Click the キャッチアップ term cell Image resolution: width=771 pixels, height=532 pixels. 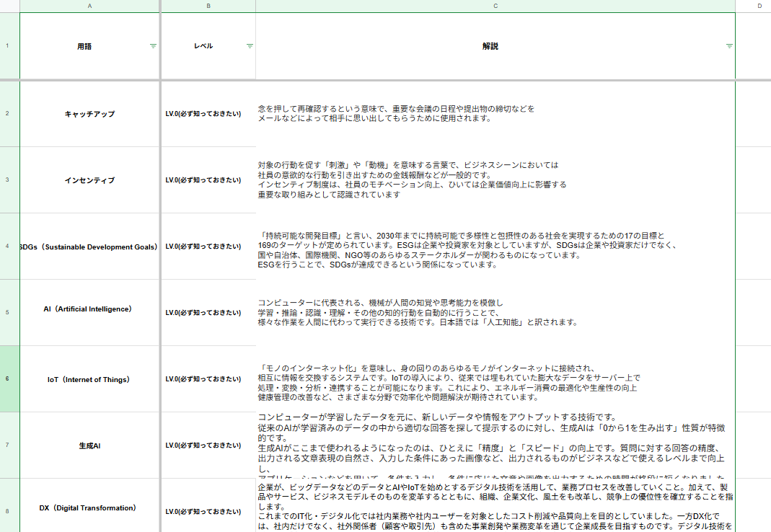click(x=89, y=114)
